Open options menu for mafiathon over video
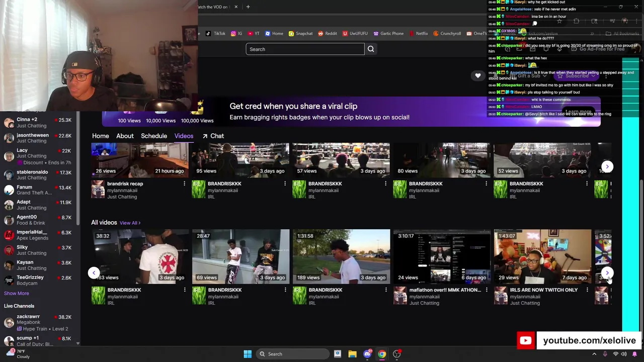This screenshot has width=644, height=362. point(487,290)
